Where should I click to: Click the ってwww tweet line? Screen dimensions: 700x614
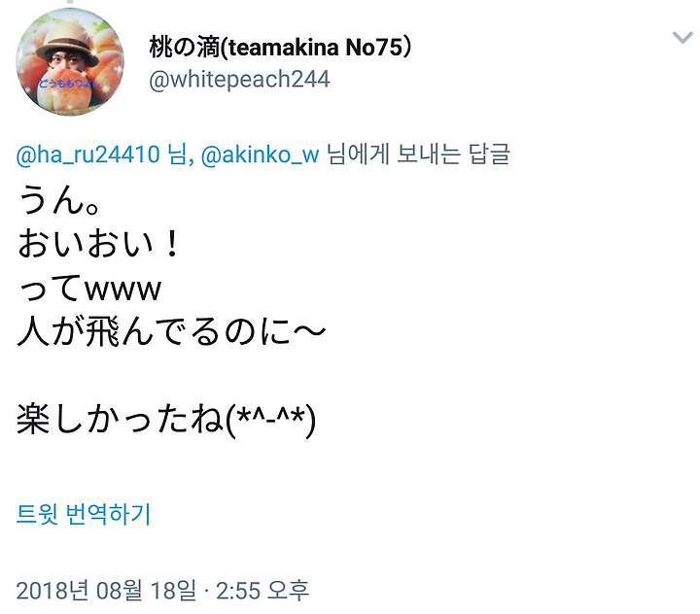pos(89,289)
